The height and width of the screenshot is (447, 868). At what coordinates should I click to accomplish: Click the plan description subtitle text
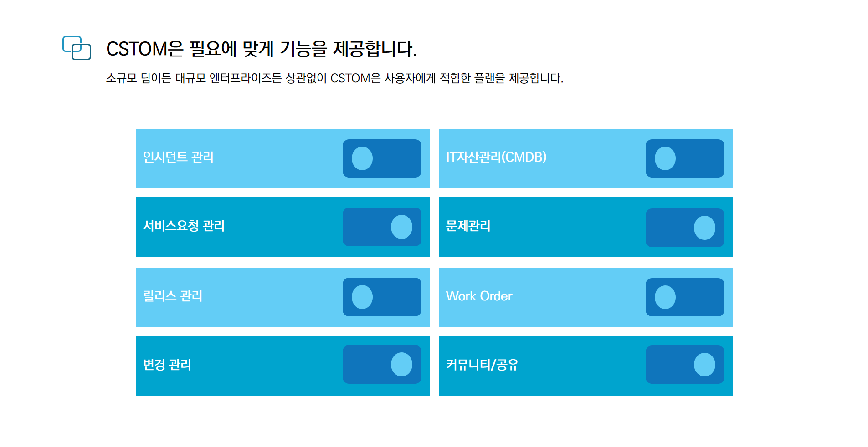pyautogui.click(x=335, y=78)
